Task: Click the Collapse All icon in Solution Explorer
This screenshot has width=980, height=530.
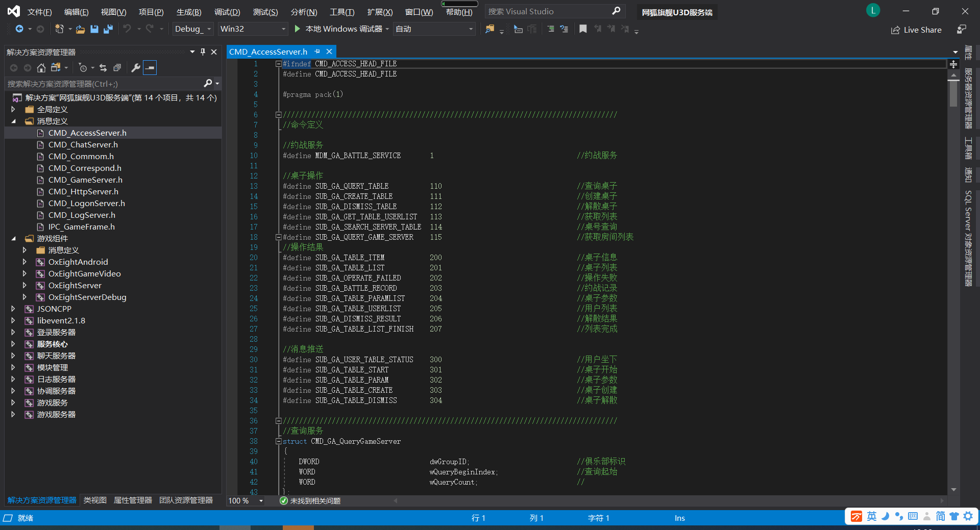Action: pyautogui.click(x=117, y=67)
